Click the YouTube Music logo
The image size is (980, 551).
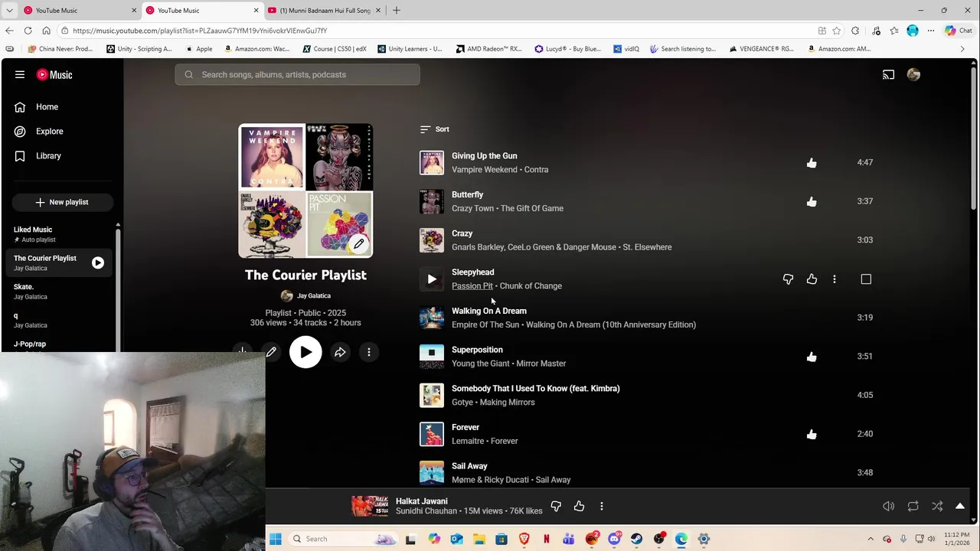[x=54, y=74]
